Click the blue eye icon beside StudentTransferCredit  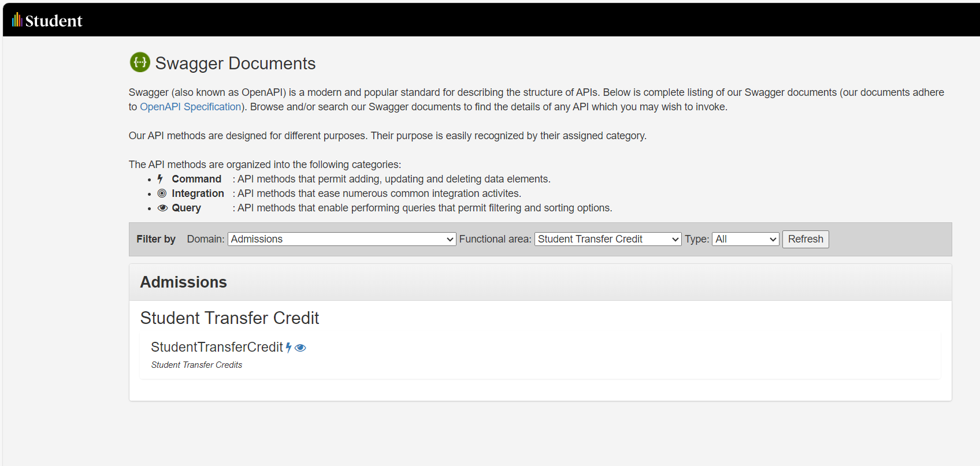click(300, 348)
